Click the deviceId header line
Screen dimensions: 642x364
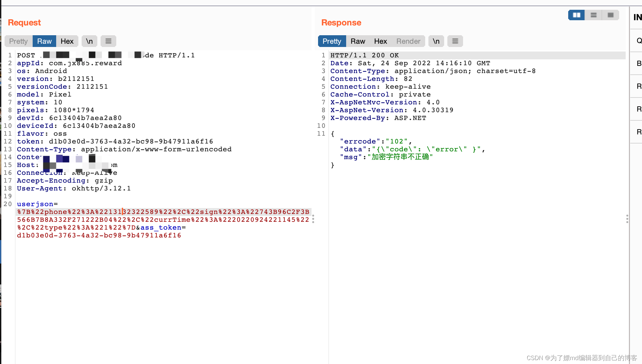76,126
